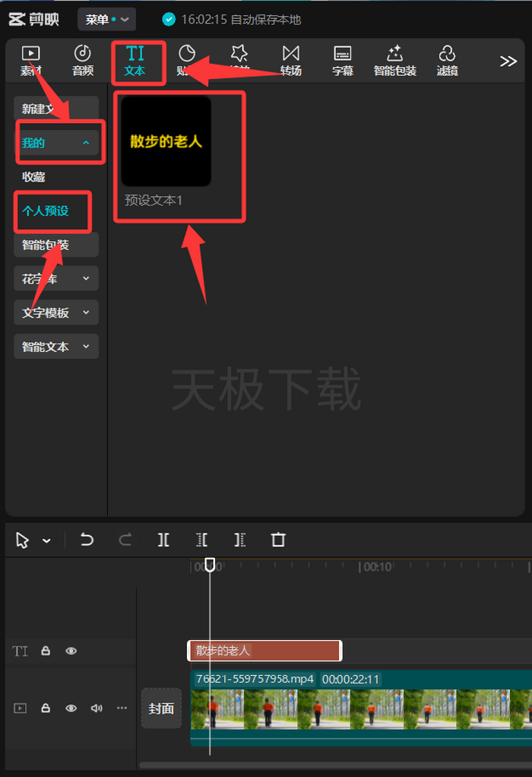Screen dimensions: 532x777
Task: Open the 特效 effects star tab
Action: click(239, 61)
